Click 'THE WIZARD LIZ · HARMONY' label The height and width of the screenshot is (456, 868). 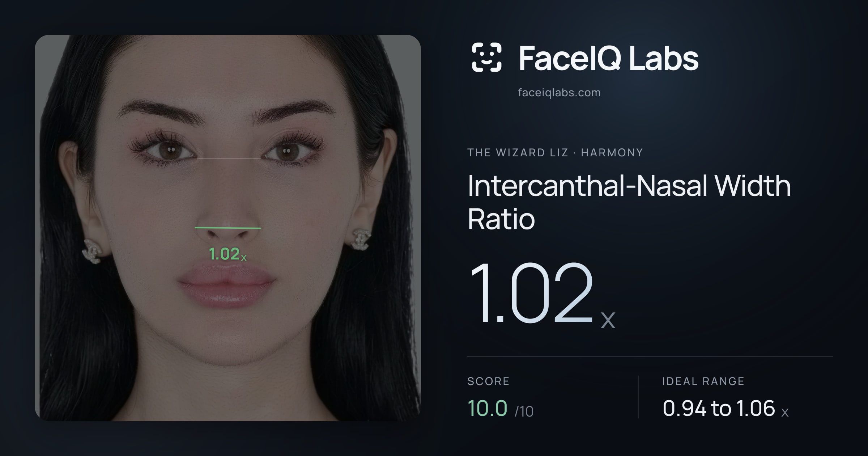(555, 152)
